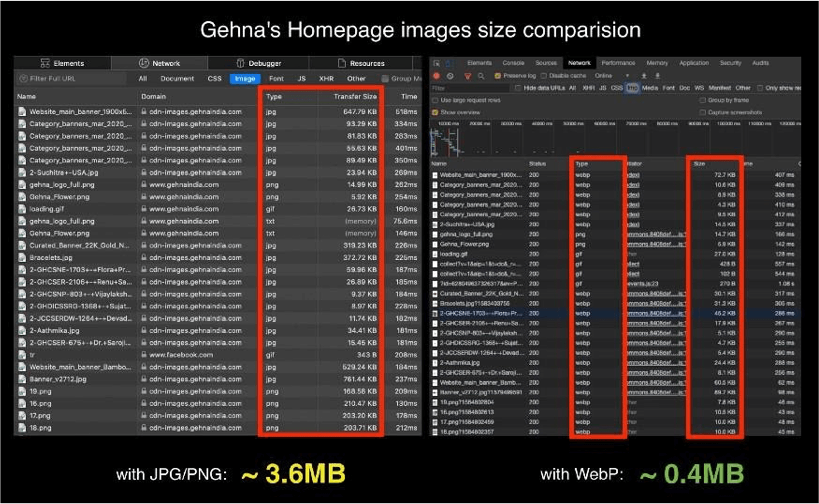This screenshot has width=819, height=504.
Task: Select the highlighted 2-GHCSNE-1703 row in Chrome
Action: (x=615, y=313)
